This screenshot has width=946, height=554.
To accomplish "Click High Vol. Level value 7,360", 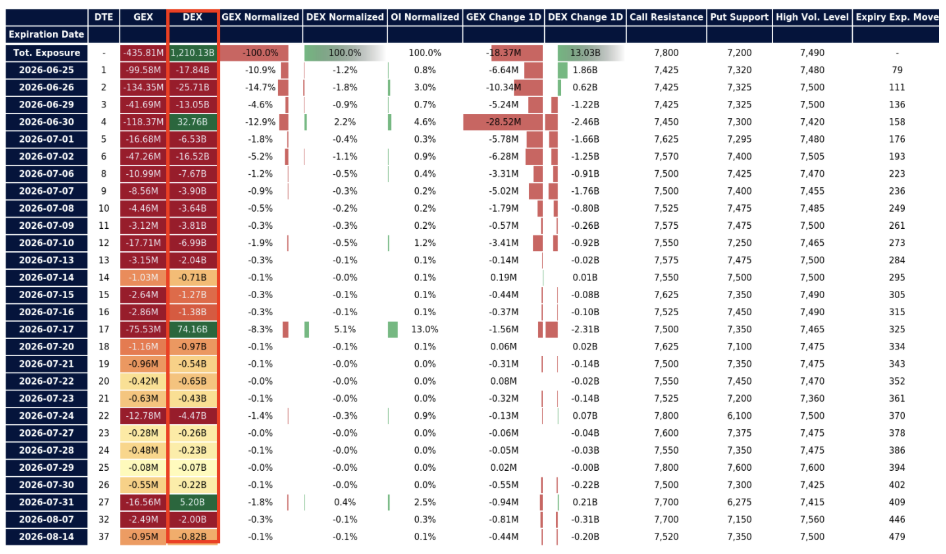I will [x=812, y=398].
